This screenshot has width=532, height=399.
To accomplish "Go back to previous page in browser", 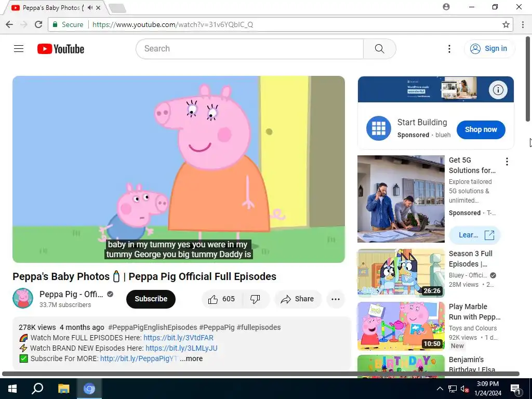I will pyautogui.click(x=9, y=24).
